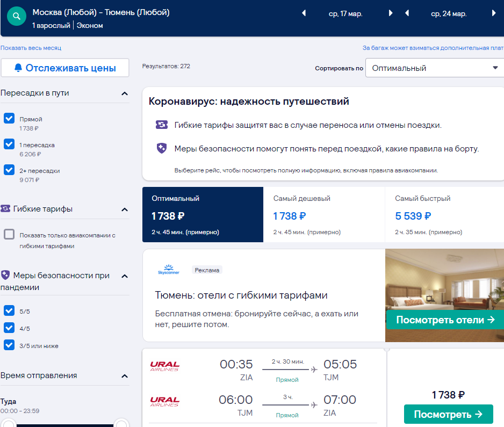Click Ural Airlines logo on 06:00 flight
The height and width of the screenshot is (427, 504).
[164, 402]
